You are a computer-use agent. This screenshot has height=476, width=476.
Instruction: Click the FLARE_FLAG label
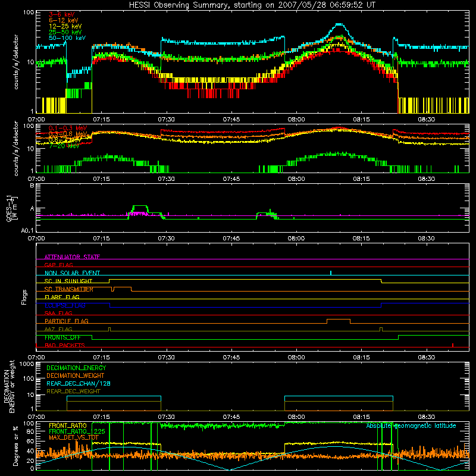[x=62, y=297]
